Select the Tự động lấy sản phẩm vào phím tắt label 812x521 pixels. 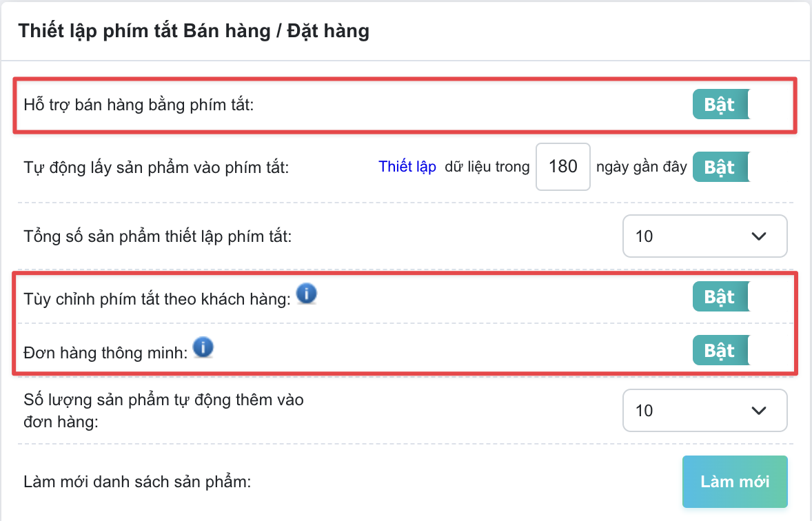coord(156,167)
